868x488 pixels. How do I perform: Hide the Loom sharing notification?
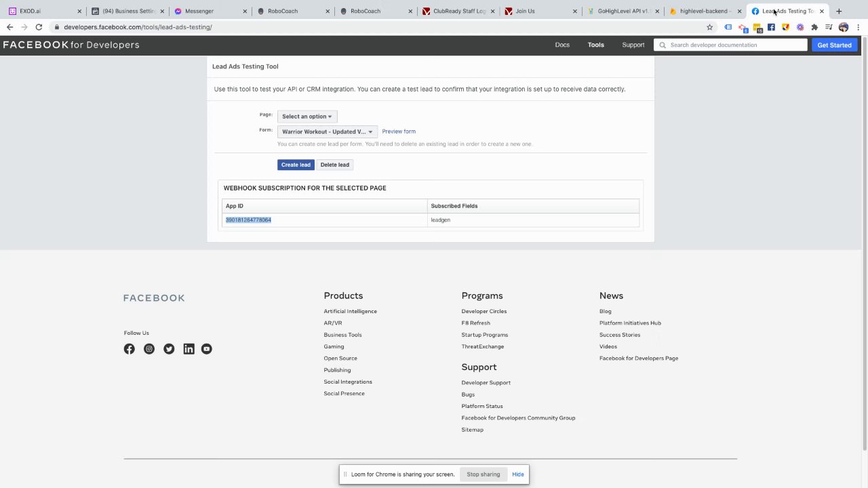click(x=518, y=474)
